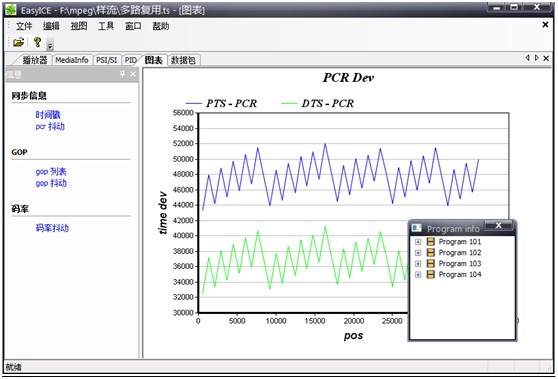
Task: Click the yellow question mark help icon
Action: click(37, 42)
